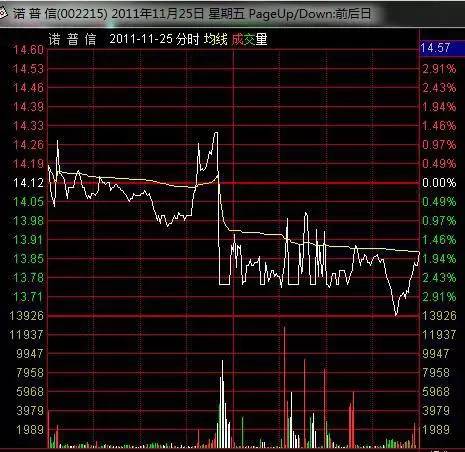
Task: Click the blue 14.57 price box
Action: click(442, 48)
